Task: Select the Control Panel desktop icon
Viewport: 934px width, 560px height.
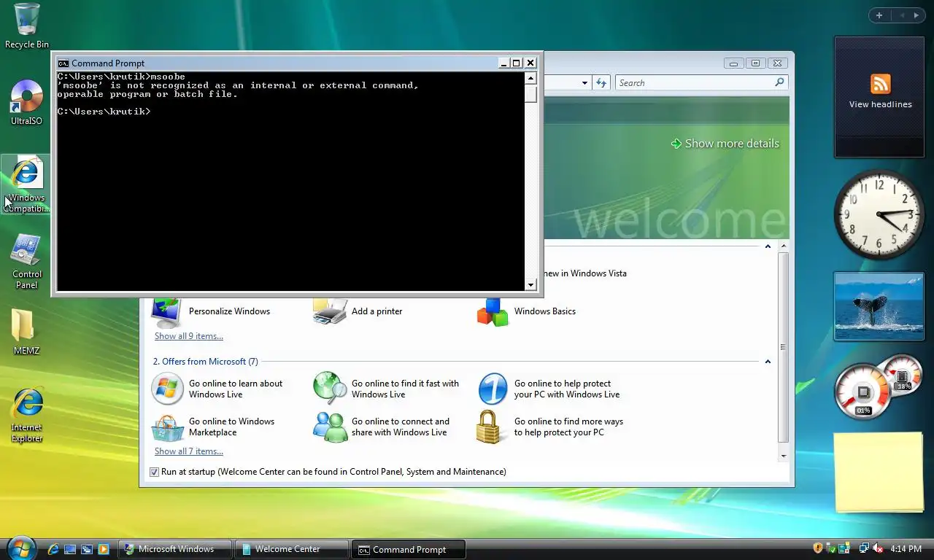Action: click(27, 261)
